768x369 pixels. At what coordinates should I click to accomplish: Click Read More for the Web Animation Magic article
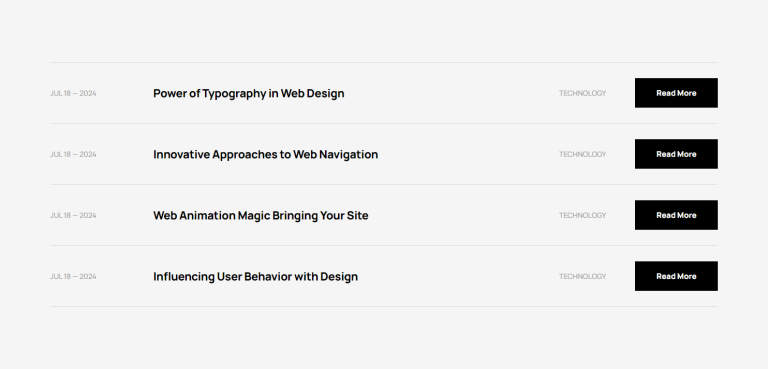(x=676, y=215)
